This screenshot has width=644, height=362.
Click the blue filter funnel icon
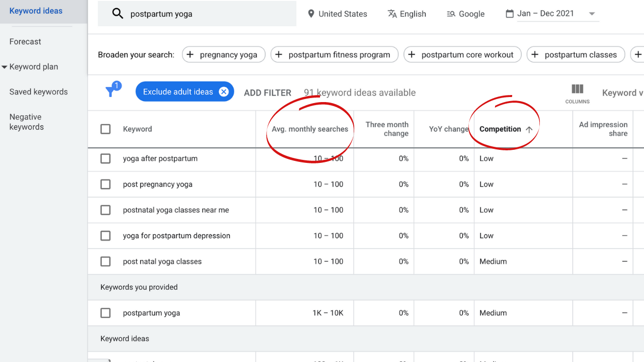(x=111, y=91)
